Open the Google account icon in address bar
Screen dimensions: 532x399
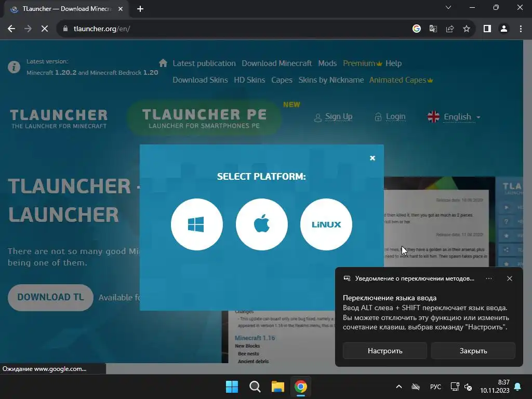[x=417, y=29]
